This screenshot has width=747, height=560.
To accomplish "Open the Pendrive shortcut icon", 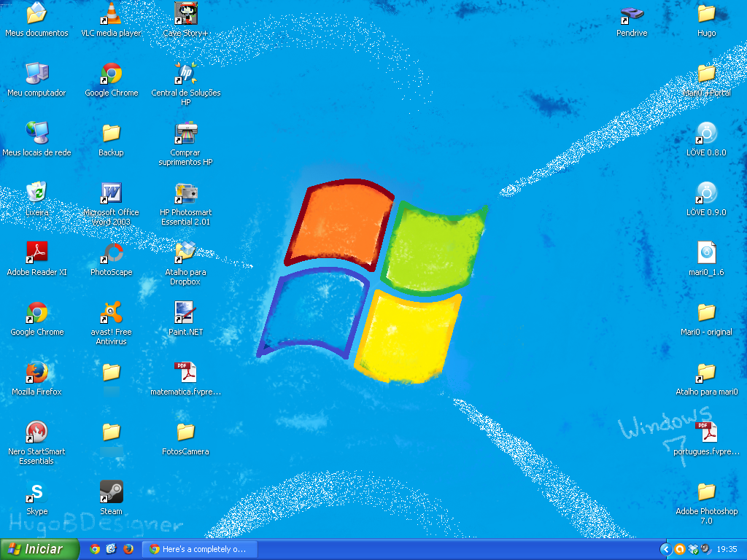I will click(632, 14).
